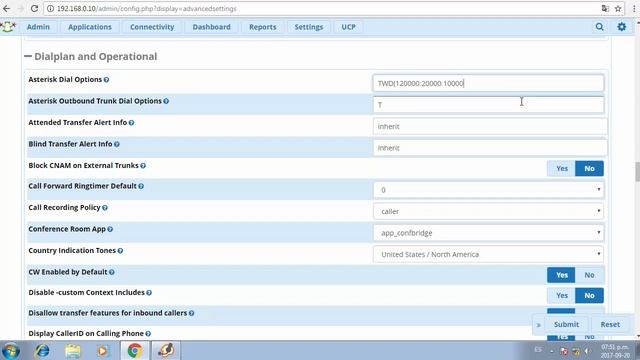The height and width of the screenshot is (360, 640).
Task: Open the search magnifier in the top bar
Action: [599, 27]
